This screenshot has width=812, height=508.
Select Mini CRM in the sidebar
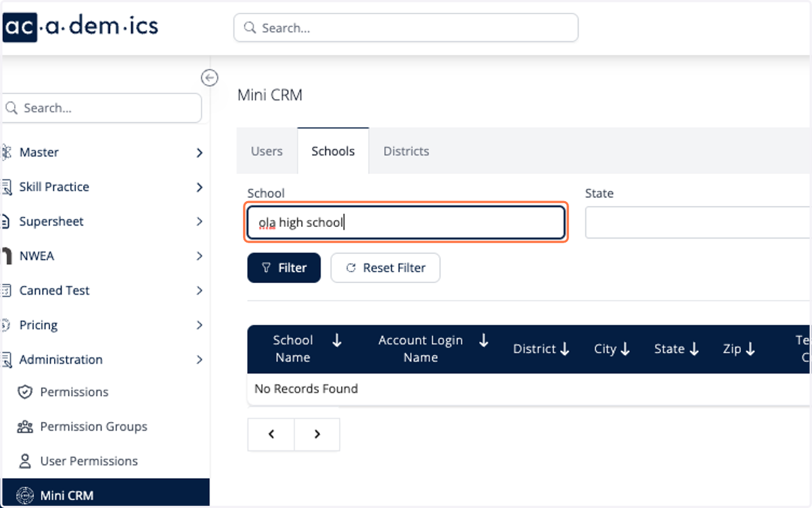[105, 494]
